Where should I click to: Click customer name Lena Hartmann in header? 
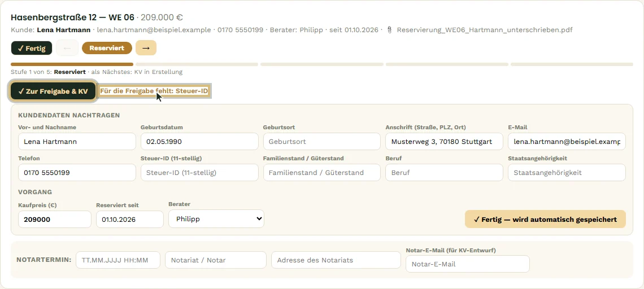[x=63, y=30]
